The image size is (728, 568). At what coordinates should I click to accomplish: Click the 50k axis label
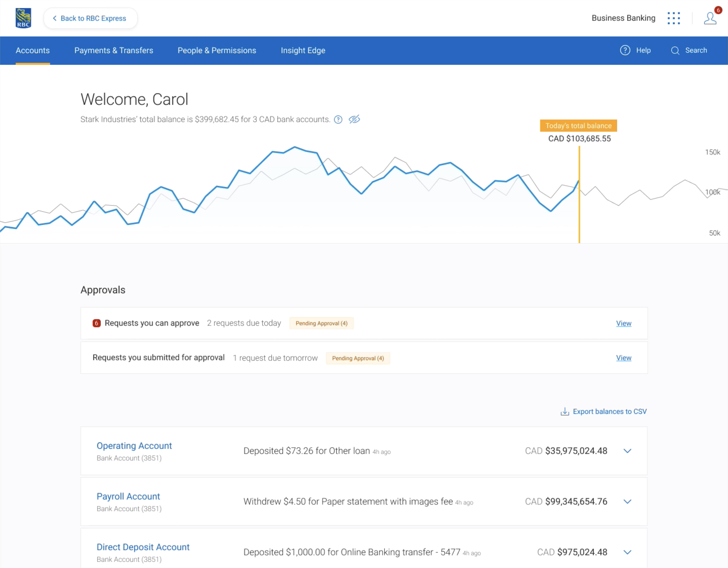[714, 233]
